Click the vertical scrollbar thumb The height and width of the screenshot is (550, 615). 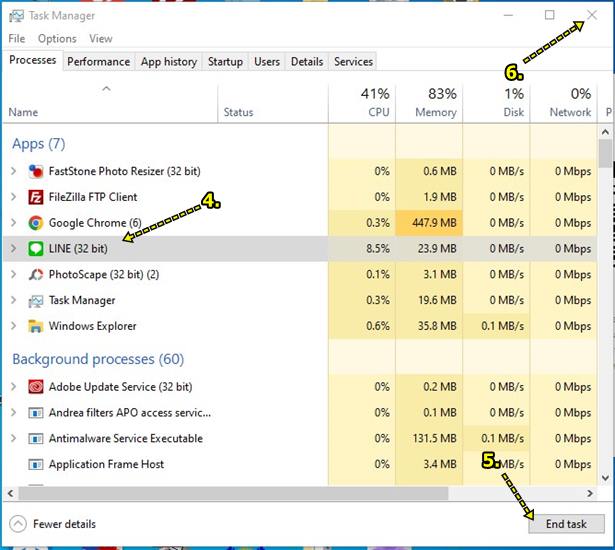[x=606, y=153]
